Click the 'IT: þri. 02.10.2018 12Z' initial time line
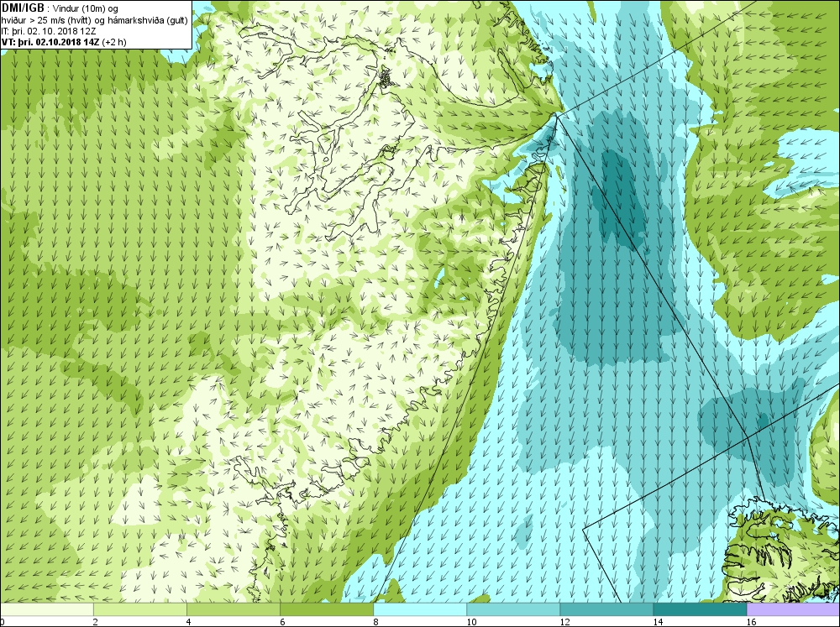 point(49,31)
